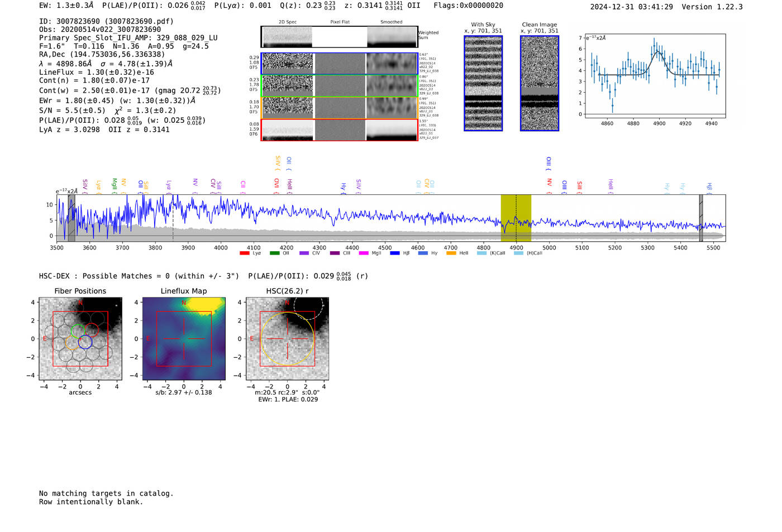This screenshot has height=532, width=782.
Task: Open the Lineflux Map image
Action: tap(184, 339)
